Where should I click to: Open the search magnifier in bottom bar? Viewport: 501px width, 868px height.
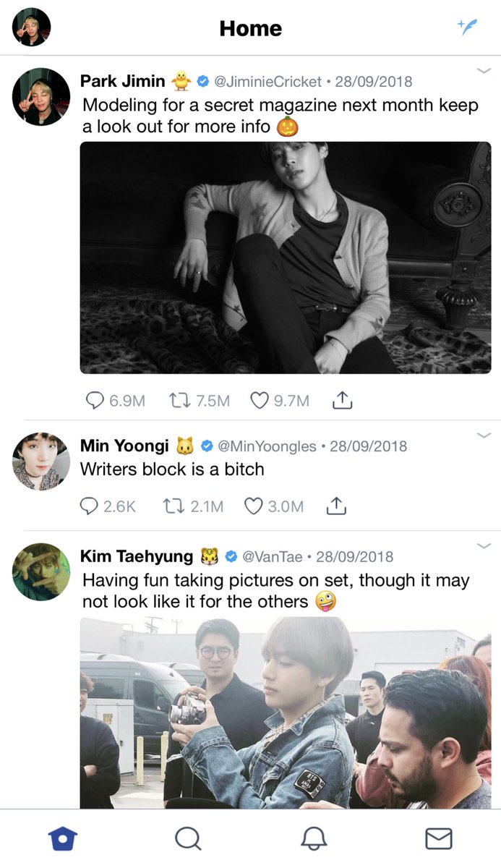tap(188, 839)
